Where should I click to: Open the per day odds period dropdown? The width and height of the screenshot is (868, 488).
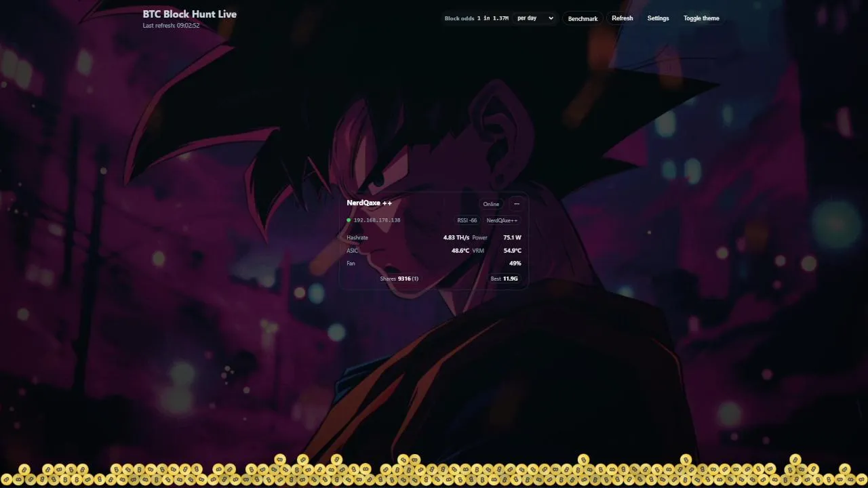coord(535,18)
